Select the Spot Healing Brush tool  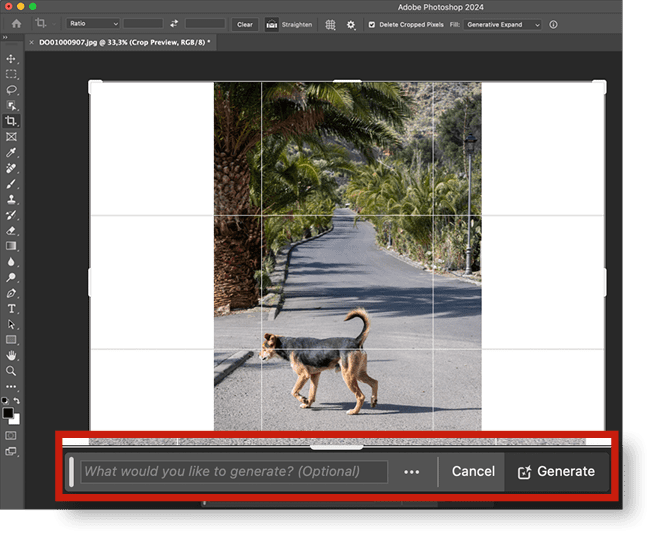coord(11,168)
